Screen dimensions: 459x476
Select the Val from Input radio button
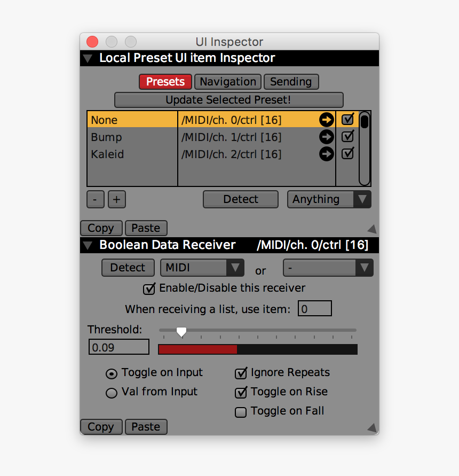coord(111,393)
